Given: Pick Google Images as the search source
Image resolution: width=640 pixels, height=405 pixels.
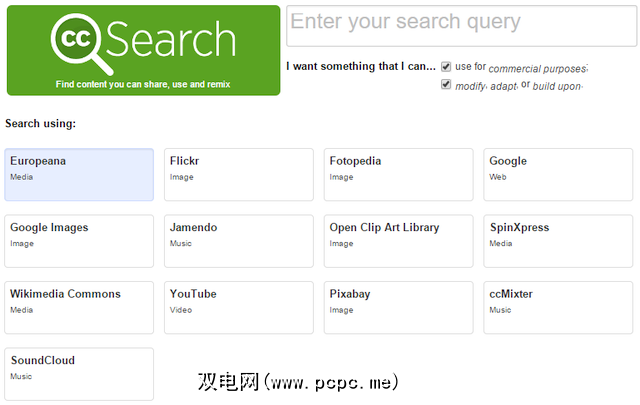Looking at the screenshot, I should tap(79, 241).
